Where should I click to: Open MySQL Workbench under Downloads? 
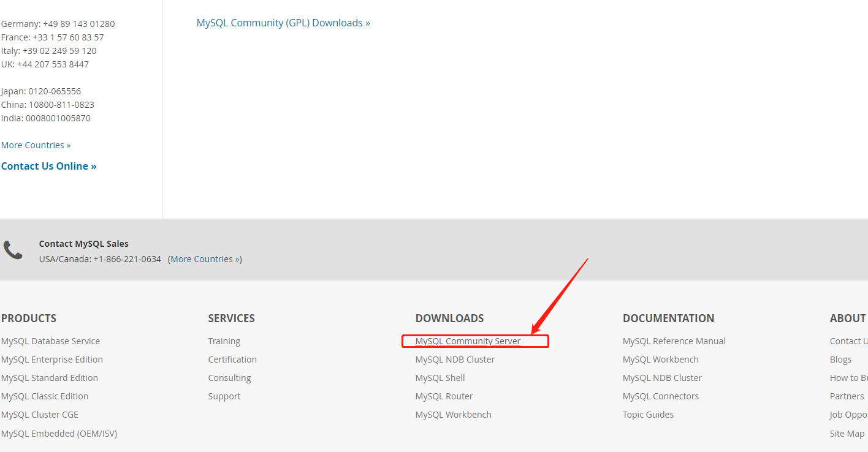[x=453, y=415]
